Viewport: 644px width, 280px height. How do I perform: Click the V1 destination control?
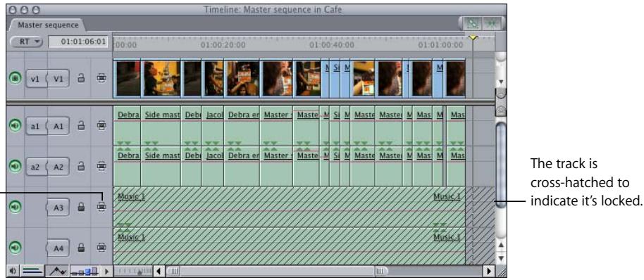click(x=58, y=78)
